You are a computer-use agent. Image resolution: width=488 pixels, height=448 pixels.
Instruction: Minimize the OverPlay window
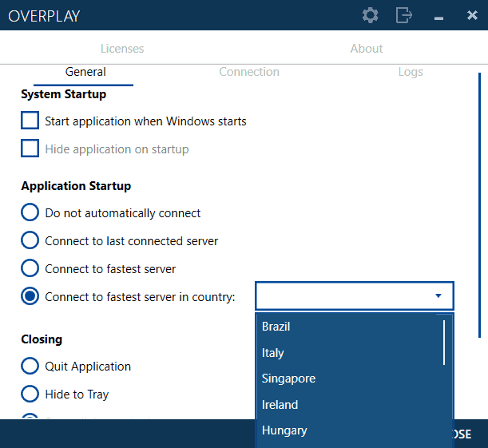[438, 18]
